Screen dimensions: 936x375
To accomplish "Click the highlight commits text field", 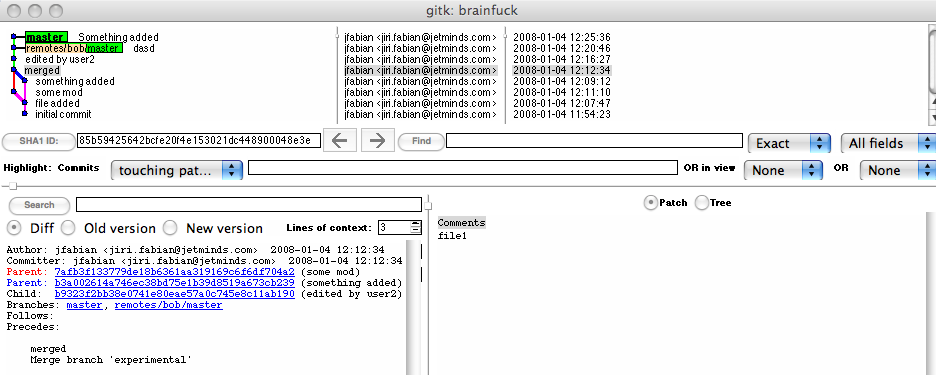I will pyautogui.click(x=463, y=168).
